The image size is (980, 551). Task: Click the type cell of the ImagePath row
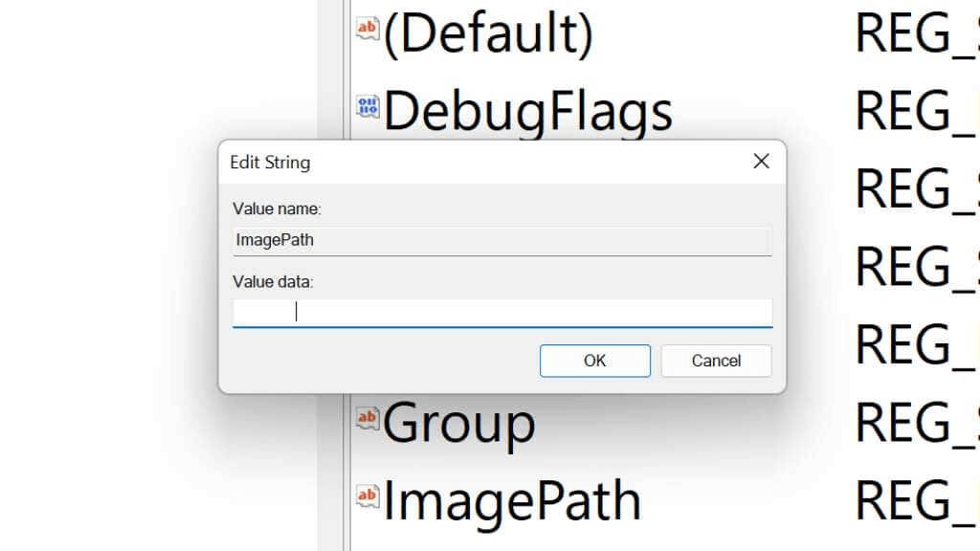tap(916, 500)
